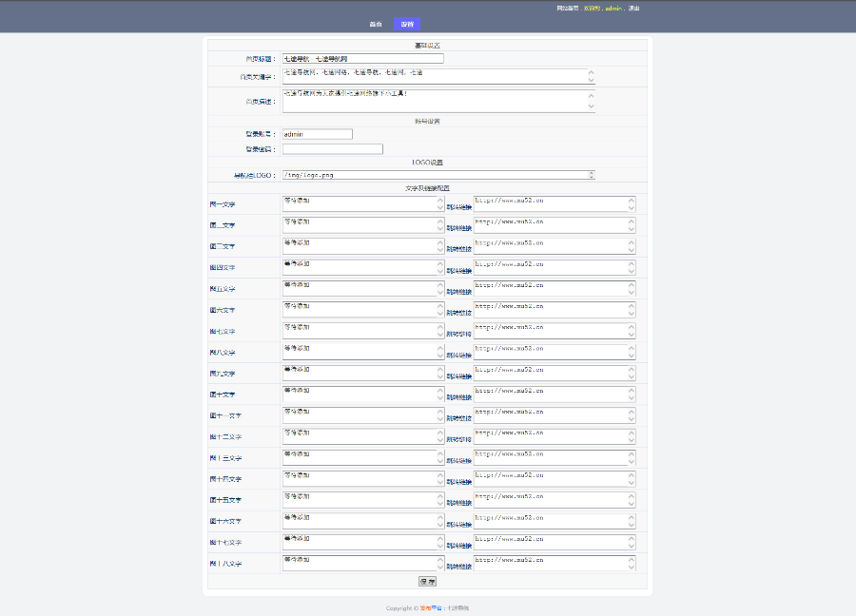856x616 pixels.
Task: Click the 跳转链接 URL box for 图十八文字
Action: pyautogui.click(x=550, y=564)
